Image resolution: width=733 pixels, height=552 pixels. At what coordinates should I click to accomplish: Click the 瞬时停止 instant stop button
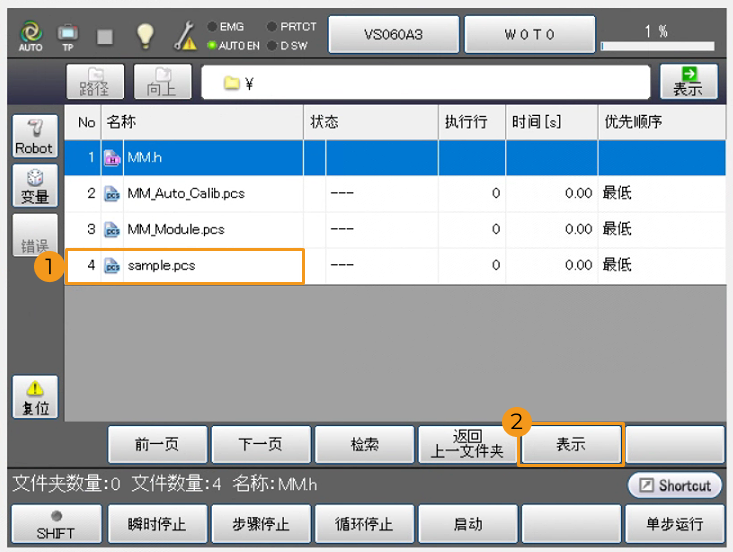pyautogui.click(x=158, y=524)
